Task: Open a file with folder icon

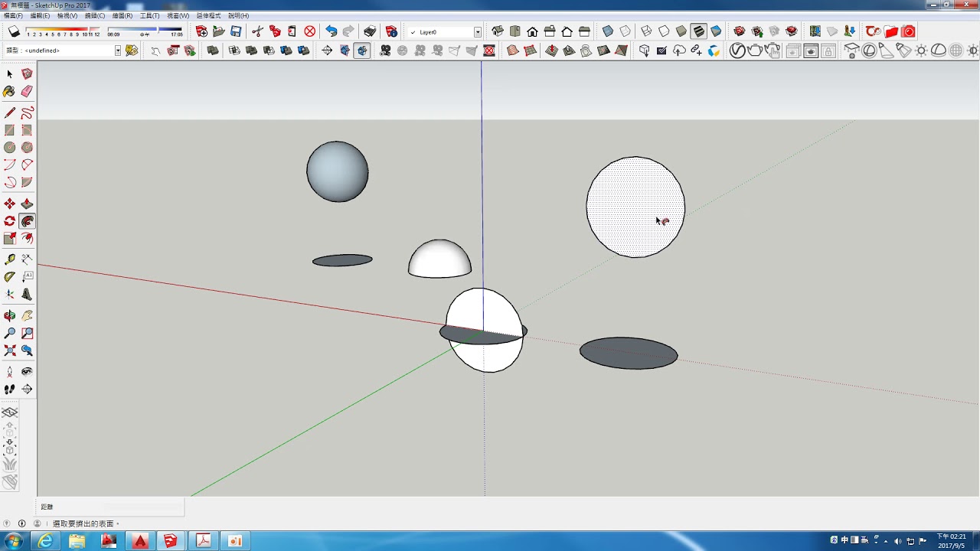Action: pyautogui.click(x=218, y=31)
